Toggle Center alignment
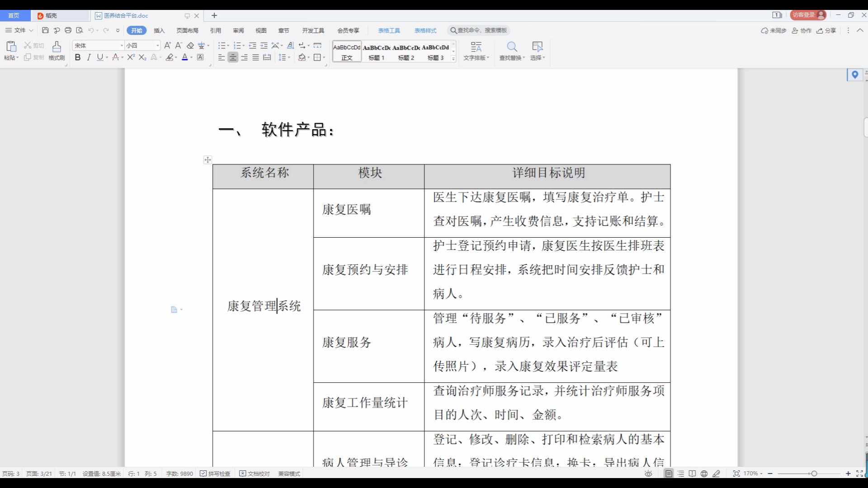Image resolution: width=868 pixels, height=488 pixels. (x=233, y=57)
